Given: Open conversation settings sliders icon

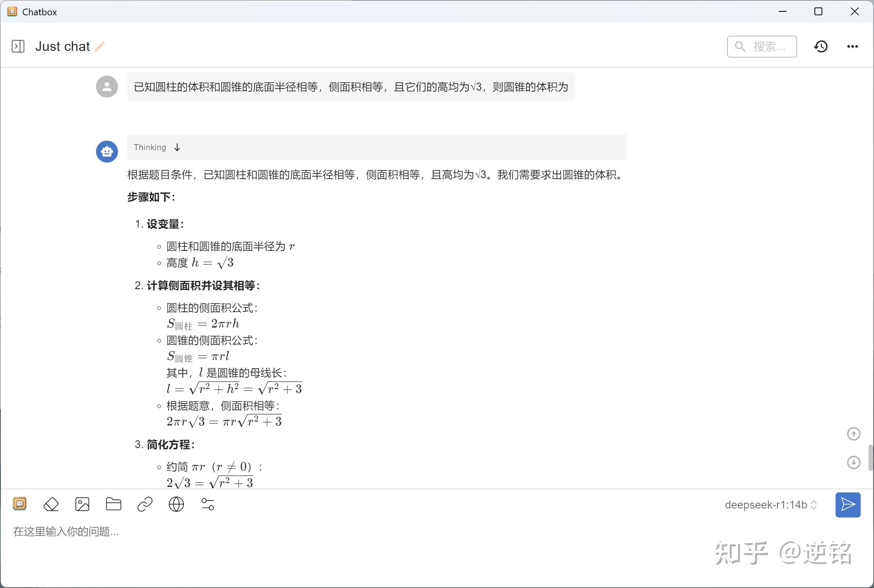Looking at the screenshot, I should point(208,504).
